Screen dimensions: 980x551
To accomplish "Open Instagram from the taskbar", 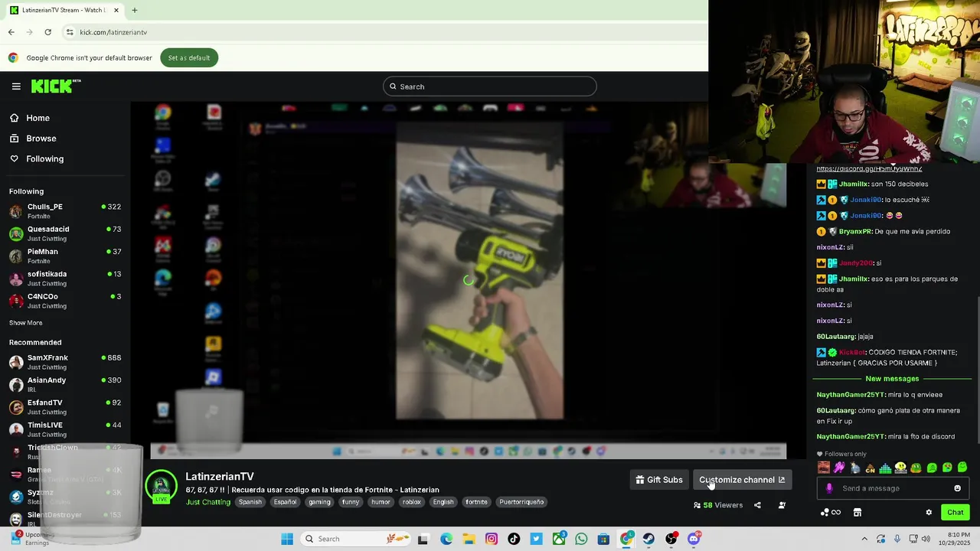I will (x=492, y=539).
